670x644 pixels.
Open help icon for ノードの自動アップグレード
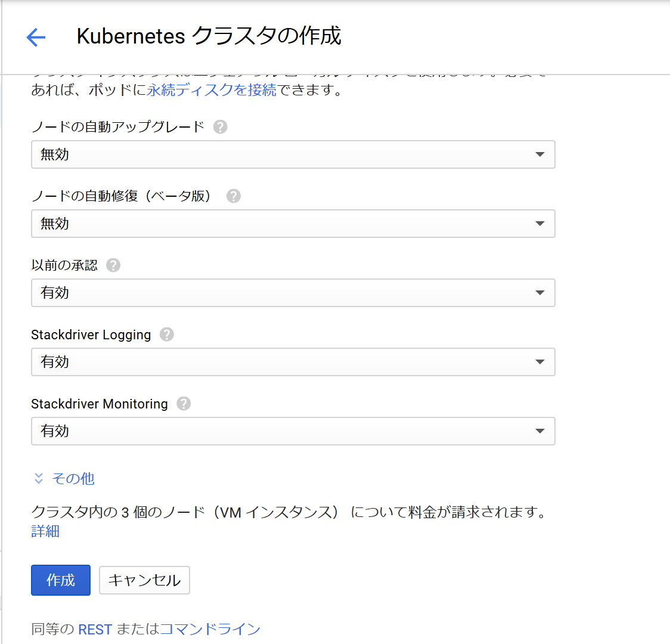tap(220, 126)
